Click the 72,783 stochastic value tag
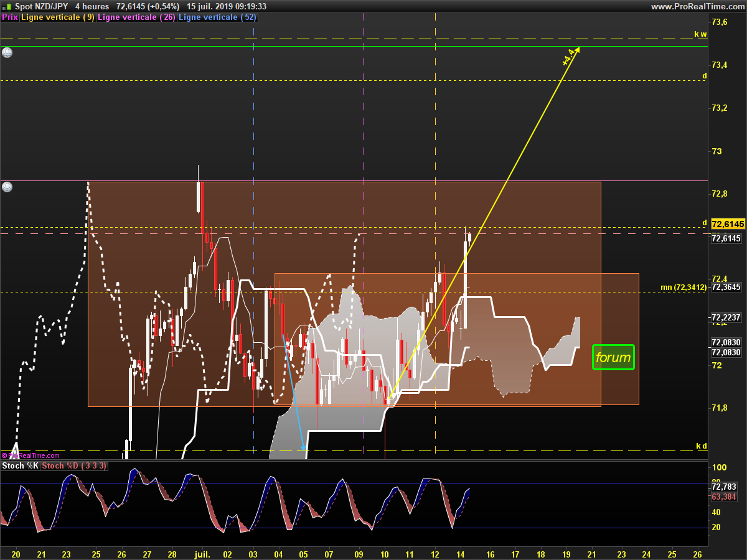Screen dimensions: 747x560 (723, 487)
